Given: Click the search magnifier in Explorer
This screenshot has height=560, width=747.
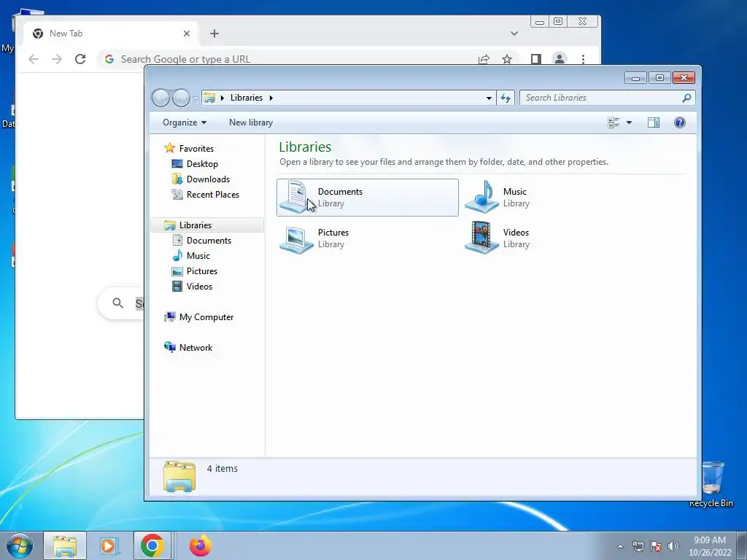Looking at the screenshot, I should pyautogui.click(x=686, y=98).
